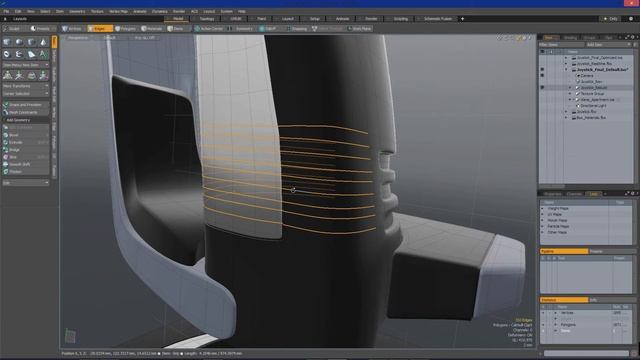Select the Cone primitive tool
Image resolution: width=640 pixels, height=360 pixels.
(43, 42)
